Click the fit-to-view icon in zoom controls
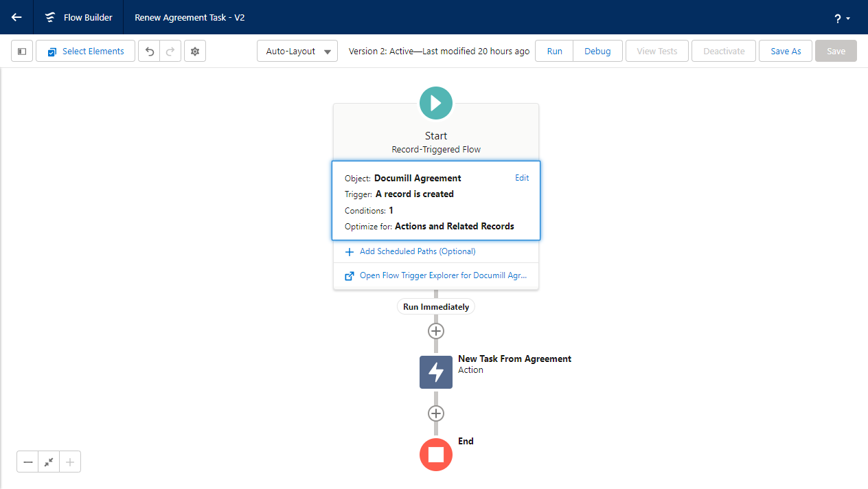This screenshot has width=868, height=489. pyautogui.click(x=48, y=461)
